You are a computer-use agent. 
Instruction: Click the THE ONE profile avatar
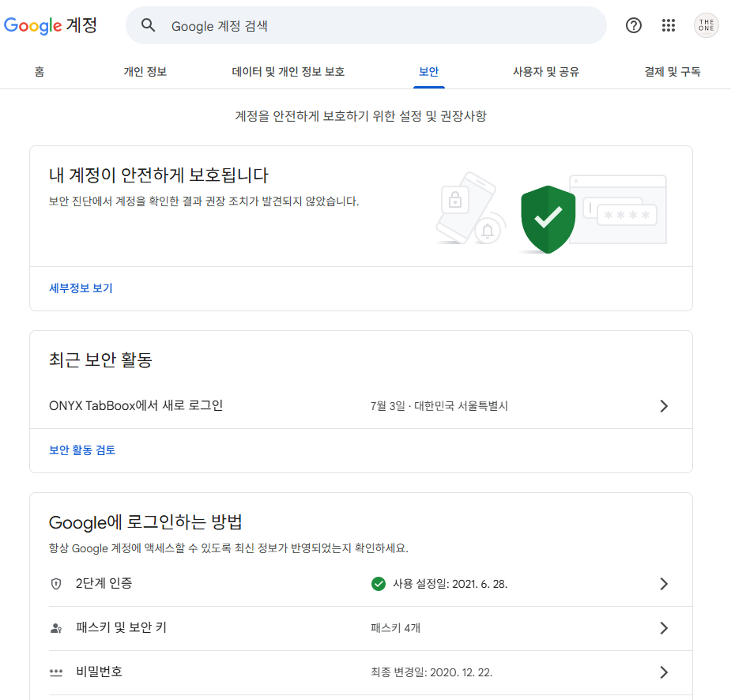(706, 24)
